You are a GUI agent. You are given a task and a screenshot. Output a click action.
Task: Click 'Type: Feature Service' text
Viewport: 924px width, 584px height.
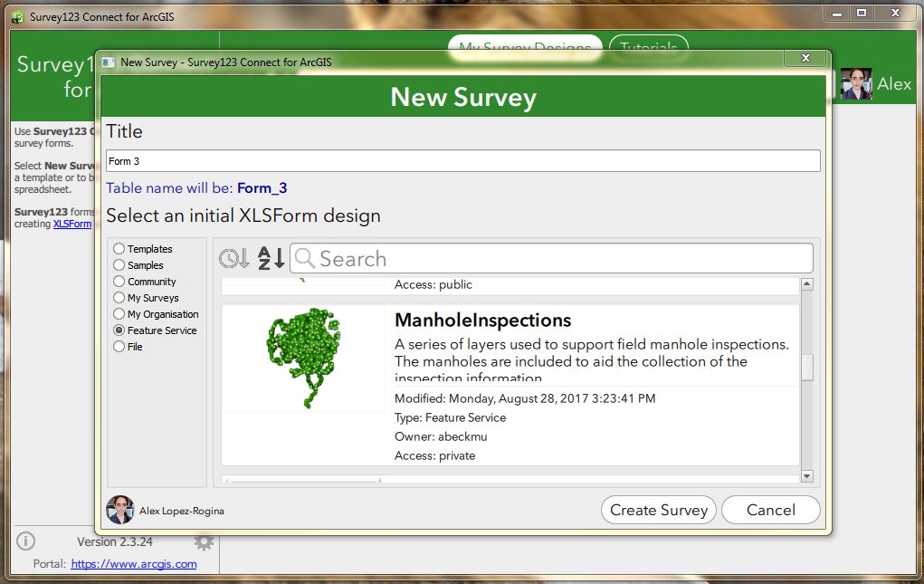click(x=450, y=417)
